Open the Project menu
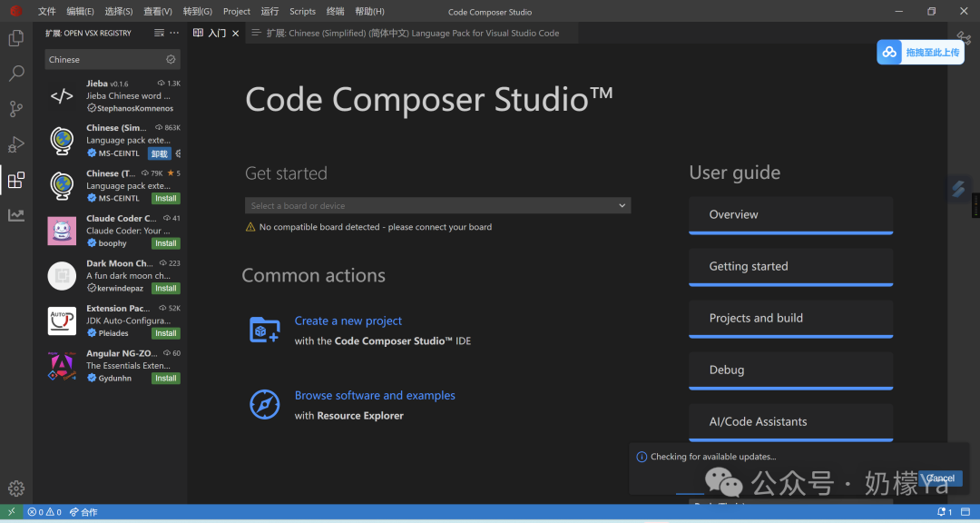 point(237,11)
